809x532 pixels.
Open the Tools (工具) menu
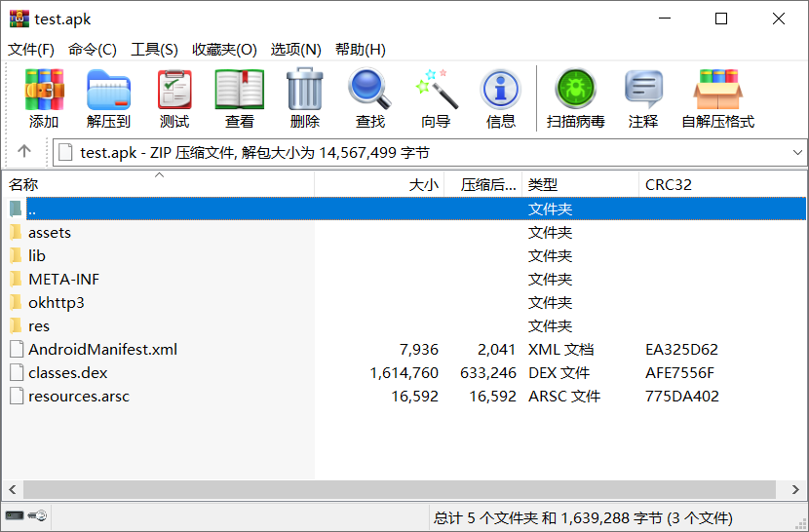(154, 50)
